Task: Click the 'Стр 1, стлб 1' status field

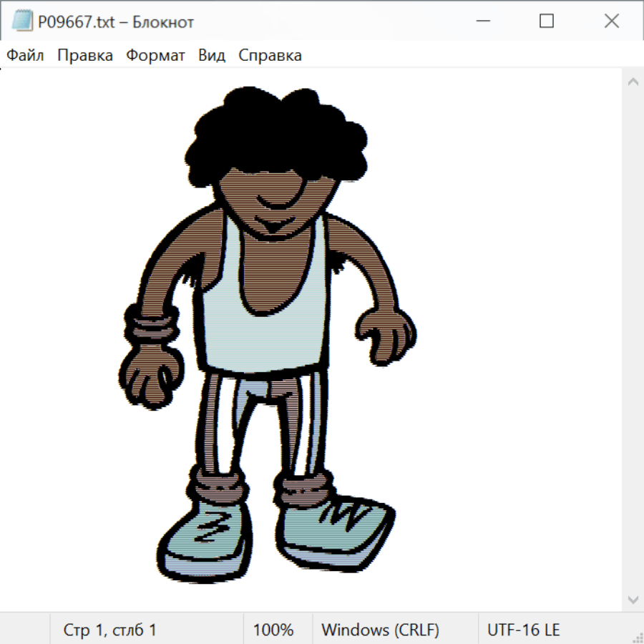Action: pyautogui.click(x=109, y=630)
